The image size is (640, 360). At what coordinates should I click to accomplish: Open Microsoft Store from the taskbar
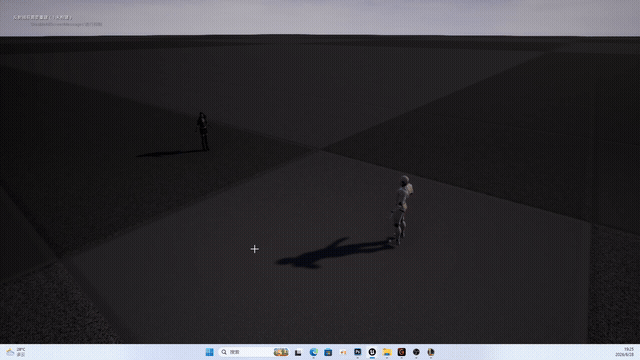coord(328,352)
